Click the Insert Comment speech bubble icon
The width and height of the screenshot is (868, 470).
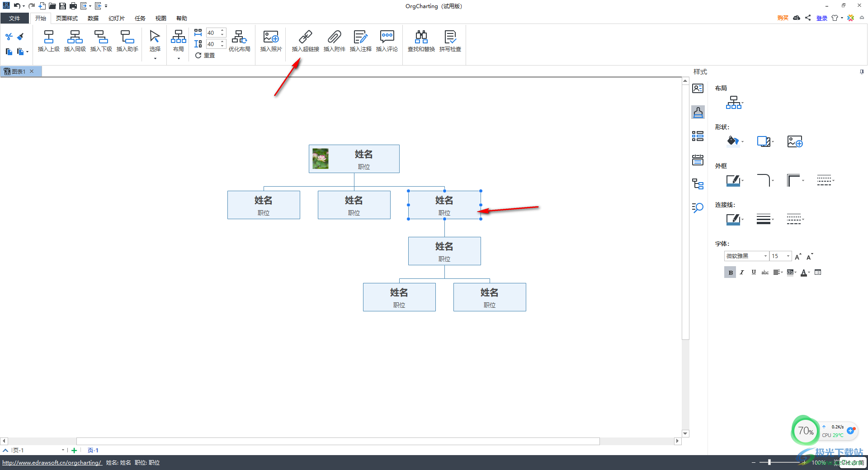(387, 37)
